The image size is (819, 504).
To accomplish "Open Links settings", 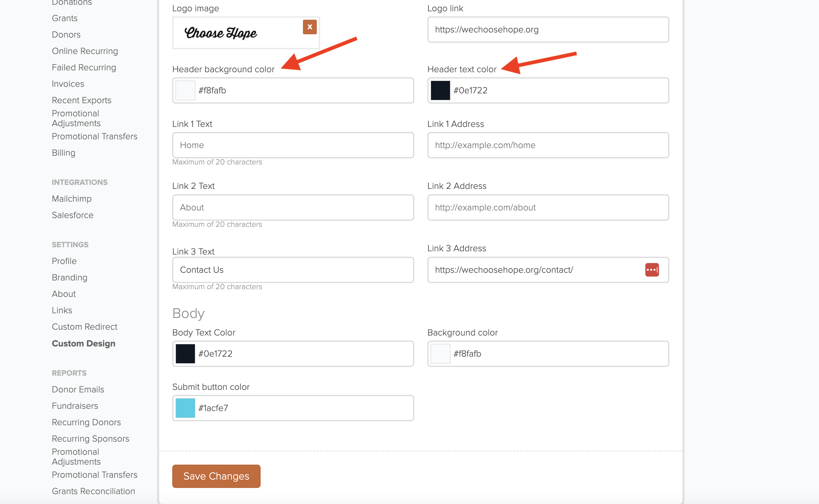I will pyautogui.click(x=62, y=310).
